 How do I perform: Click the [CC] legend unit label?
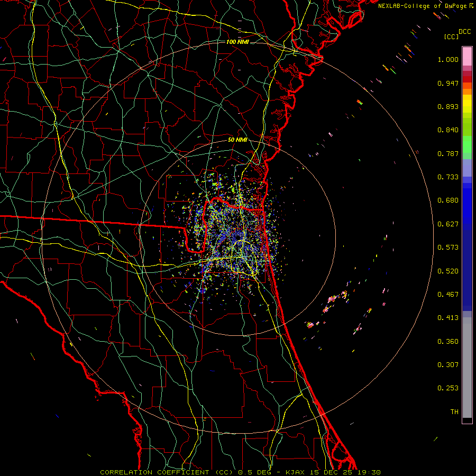pyautogui.click(x=451, y=36)
